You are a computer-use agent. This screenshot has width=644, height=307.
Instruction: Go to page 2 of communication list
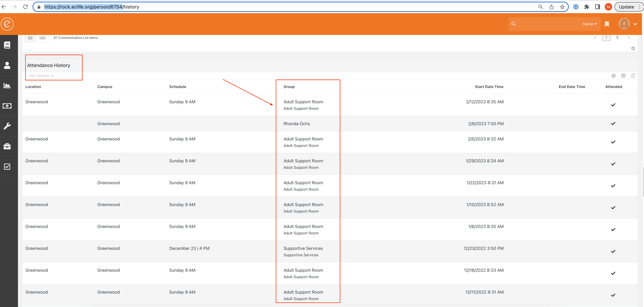click(x=617, y=37)
